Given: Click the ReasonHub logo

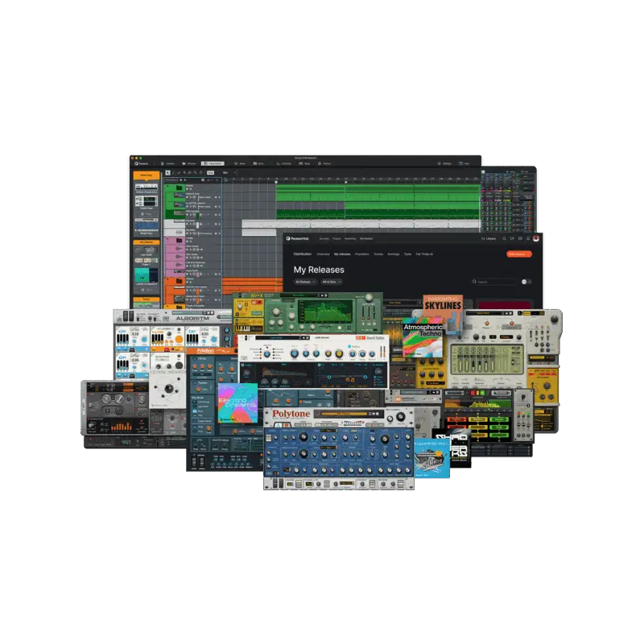Looking at the screenshot, I should click(x=298, y=238).
